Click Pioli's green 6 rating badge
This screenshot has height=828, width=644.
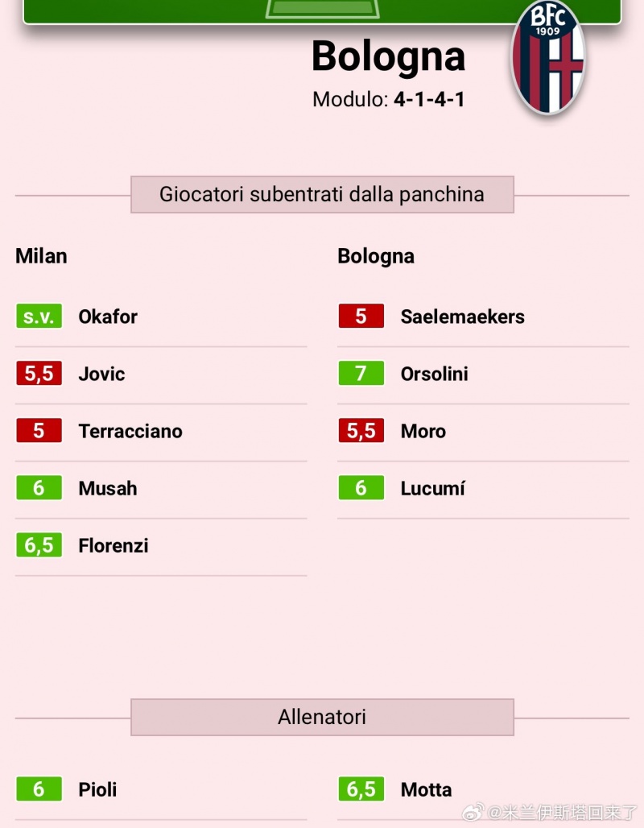(x=39, y=789)
